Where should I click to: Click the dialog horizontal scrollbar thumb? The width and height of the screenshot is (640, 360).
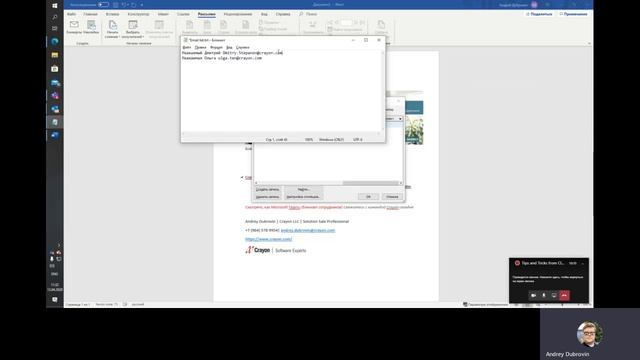(x=371, y=183)
